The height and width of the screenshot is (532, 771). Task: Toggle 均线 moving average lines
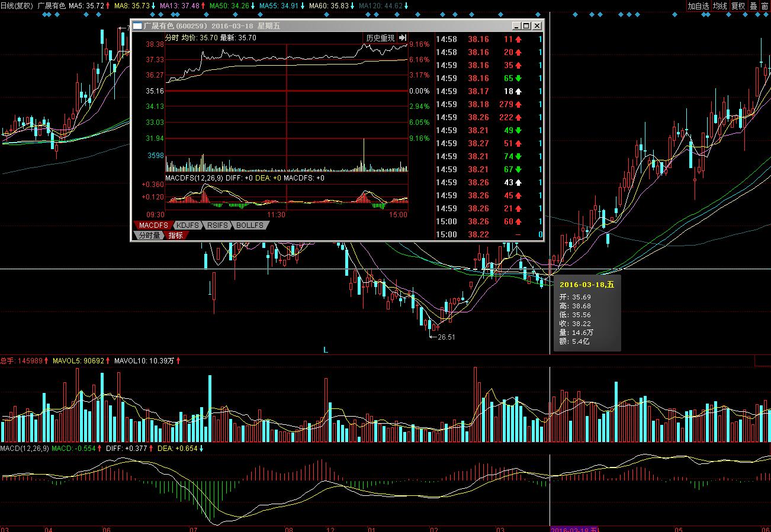[x=719, y=6]
